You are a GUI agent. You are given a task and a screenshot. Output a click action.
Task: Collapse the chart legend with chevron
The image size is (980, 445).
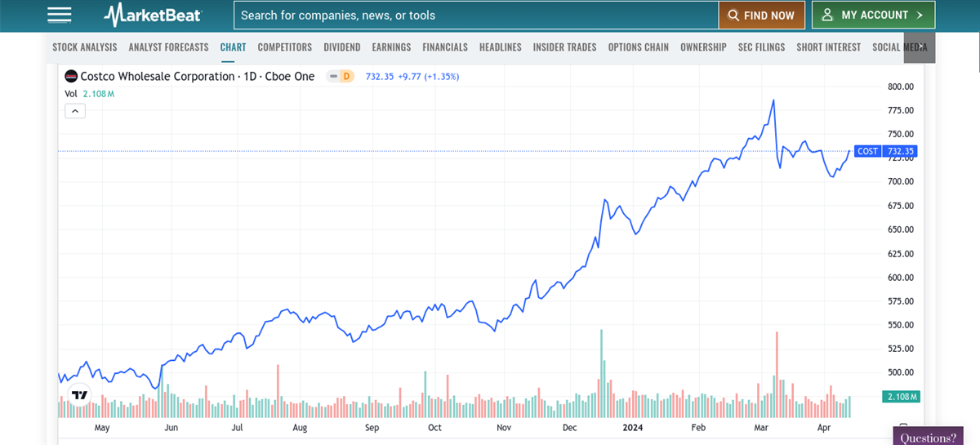click(74, 111)
